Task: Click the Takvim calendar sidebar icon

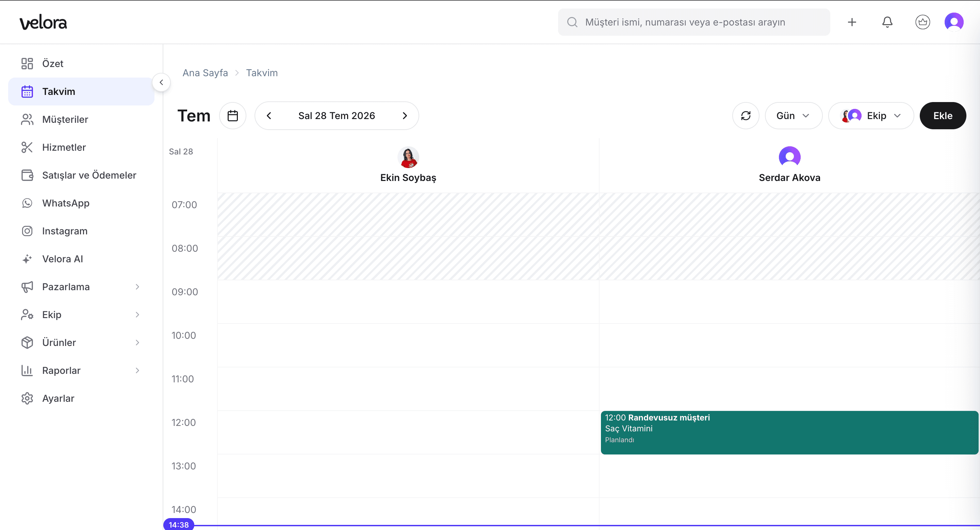Action: tap(27, 92)
